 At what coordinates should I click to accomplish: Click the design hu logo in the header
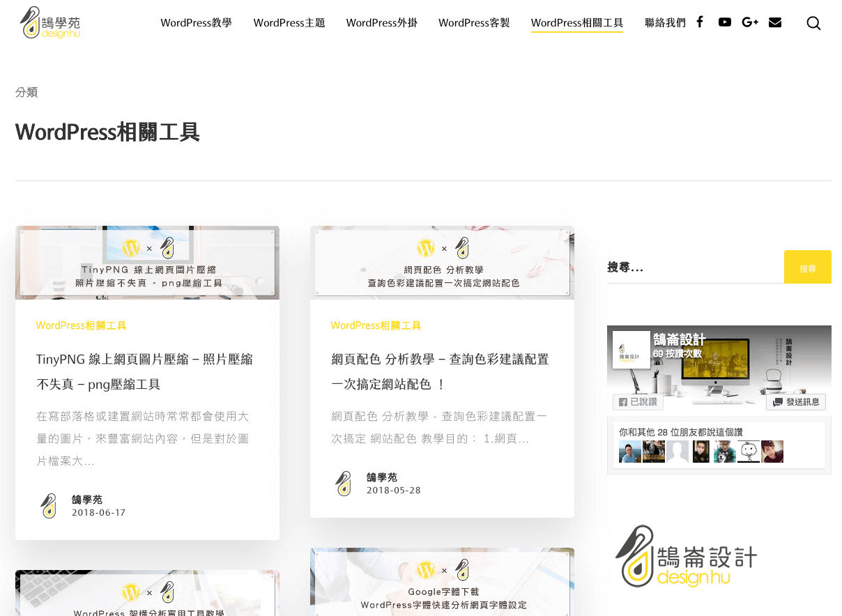[x=50, y=23]
